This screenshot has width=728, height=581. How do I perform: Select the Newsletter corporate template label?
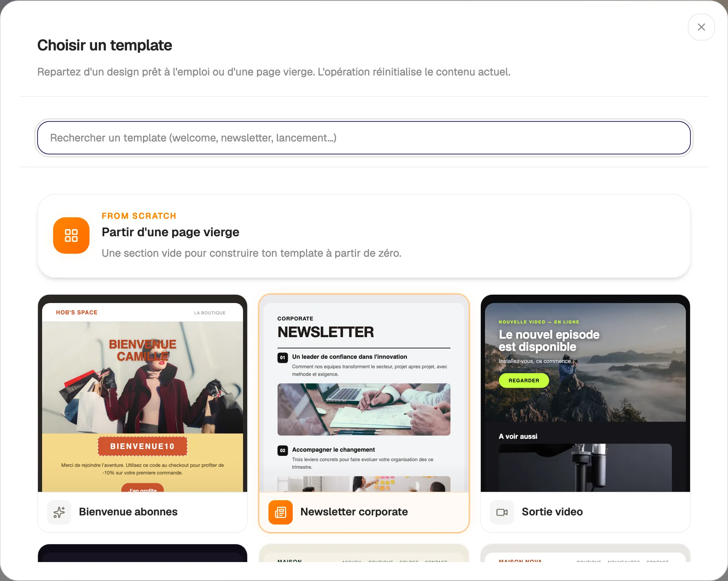[354, 512]
